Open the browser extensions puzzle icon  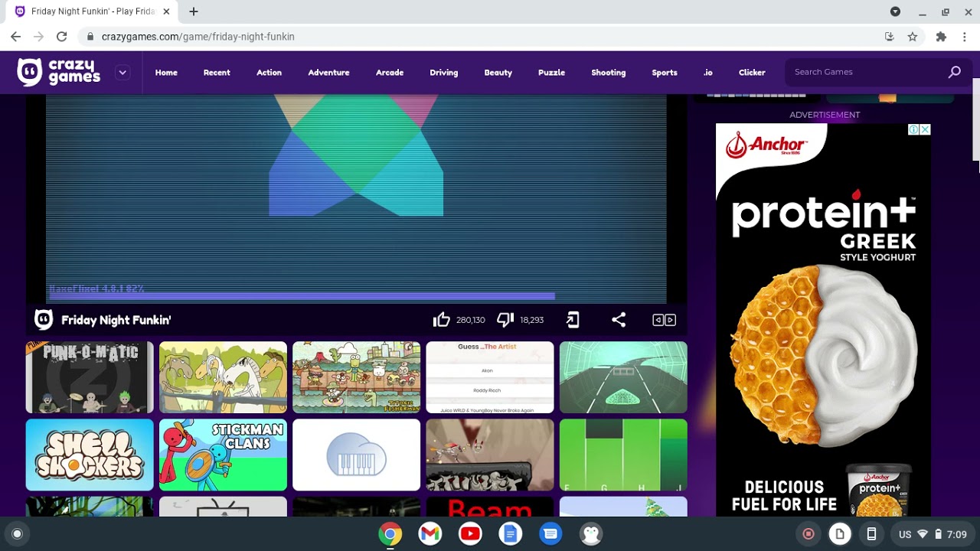tap(941, 37)
